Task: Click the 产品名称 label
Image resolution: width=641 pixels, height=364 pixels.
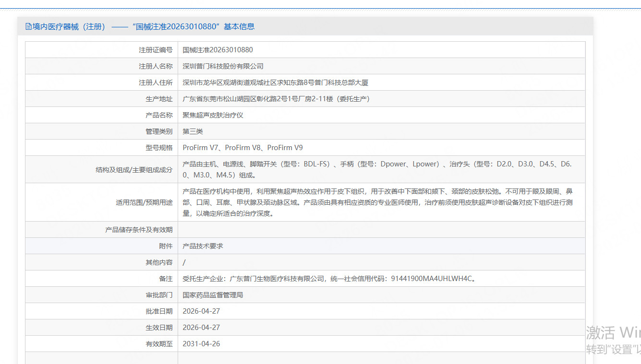Action: point(159,115)
